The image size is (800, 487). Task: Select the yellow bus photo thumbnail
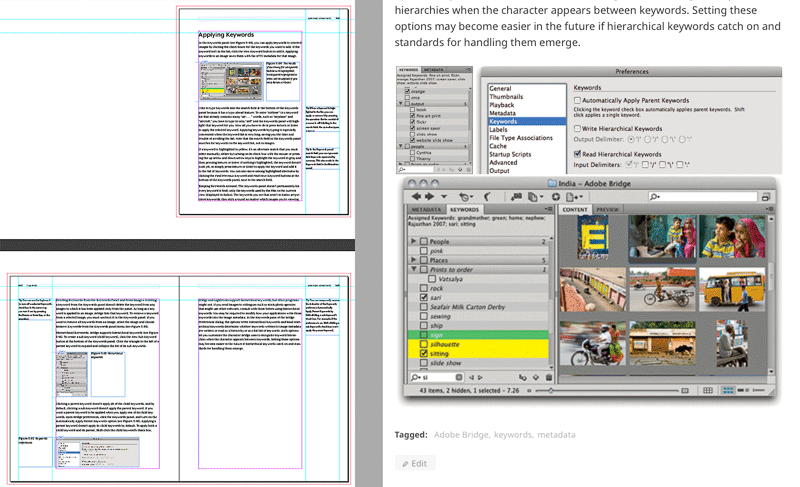(732, 290)
